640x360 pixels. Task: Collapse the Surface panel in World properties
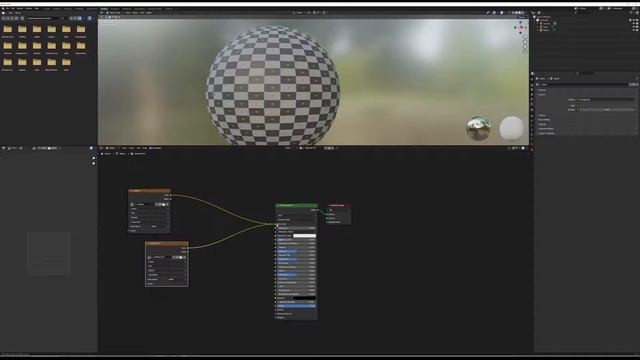click(542, 94)
